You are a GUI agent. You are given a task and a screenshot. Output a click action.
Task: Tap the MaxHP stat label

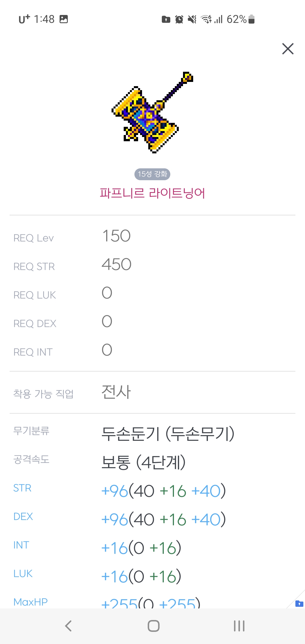[30, 602]
